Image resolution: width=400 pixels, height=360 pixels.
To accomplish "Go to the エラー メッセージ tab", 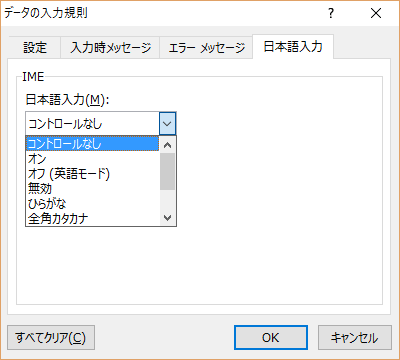I will coord(206,47).
